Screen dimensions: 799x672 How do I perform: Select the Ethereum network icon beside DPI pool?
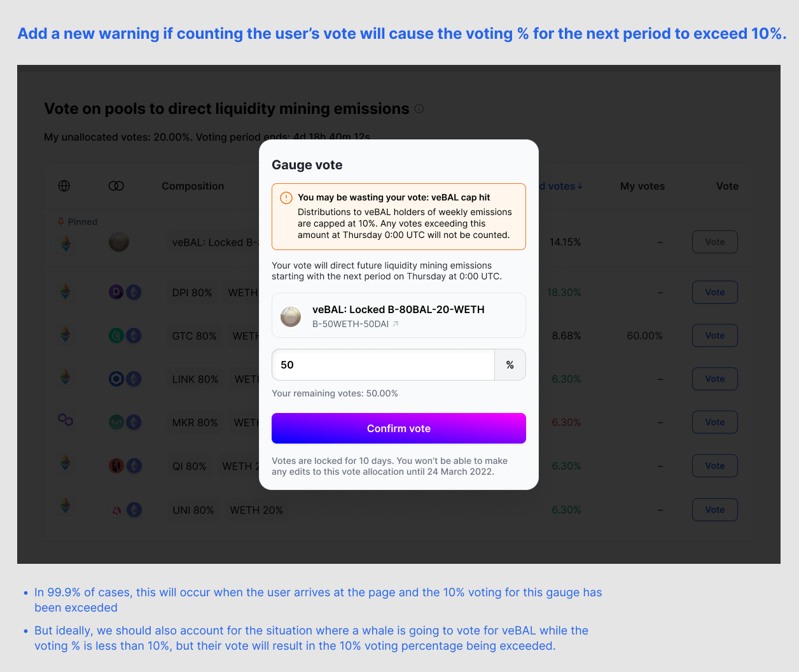(x=66, y=292)
